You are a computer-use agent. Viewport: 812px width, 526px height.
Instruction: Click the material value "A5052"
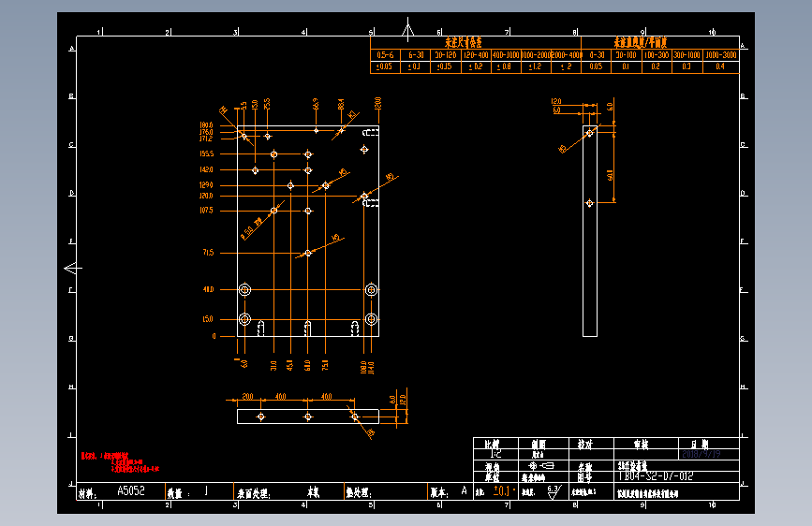pyautogui.click(x=131, y=490)
